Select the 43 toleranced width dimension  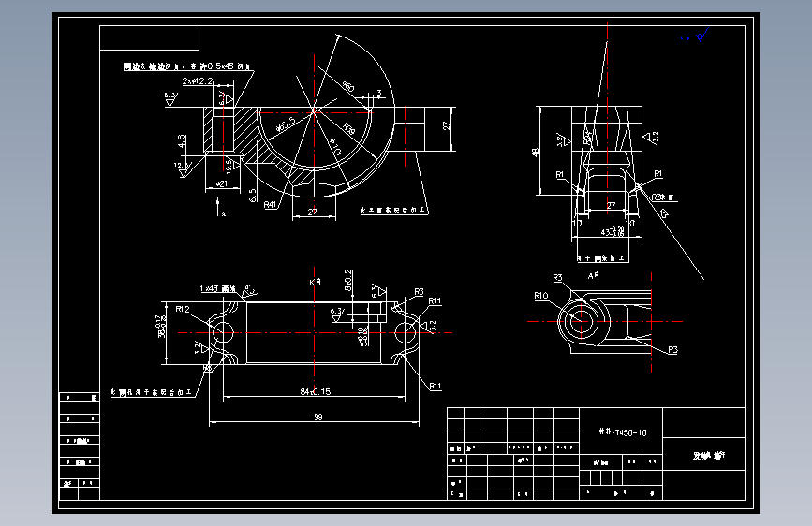point(613,232)
